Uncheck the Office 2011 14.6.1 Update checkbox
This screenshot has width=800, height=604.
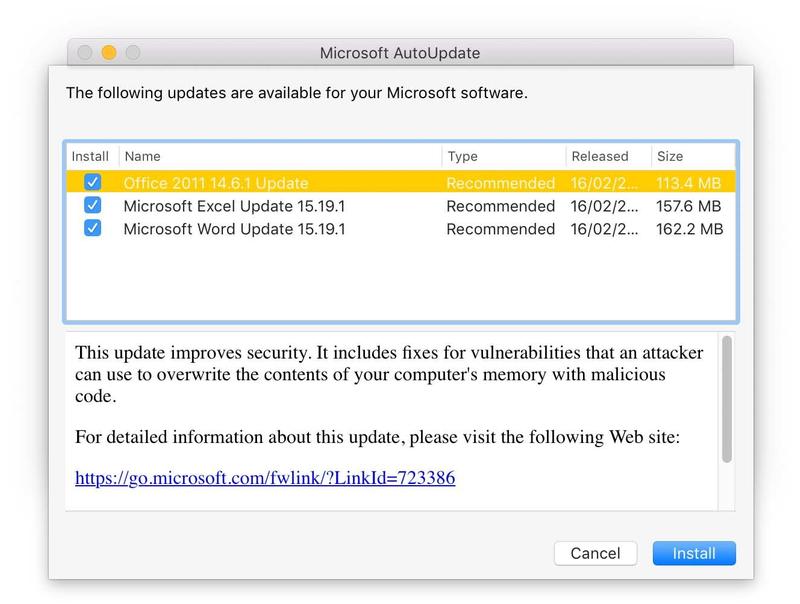click(x=92, y=182)
